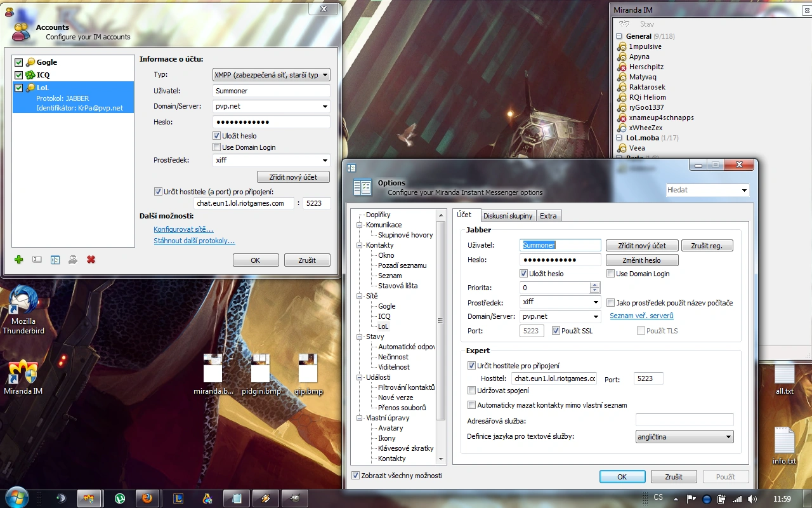Open the Windows Start menu orb
The height and width of the screenshot is (508, 812).
click(16, 497)
